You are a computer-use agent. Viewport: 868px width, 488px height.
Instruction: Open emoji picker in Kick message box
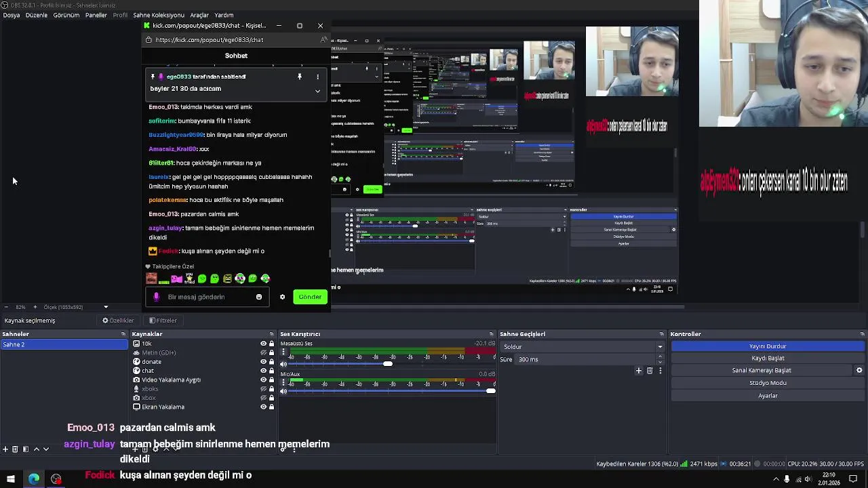click(x=259, y=297)
